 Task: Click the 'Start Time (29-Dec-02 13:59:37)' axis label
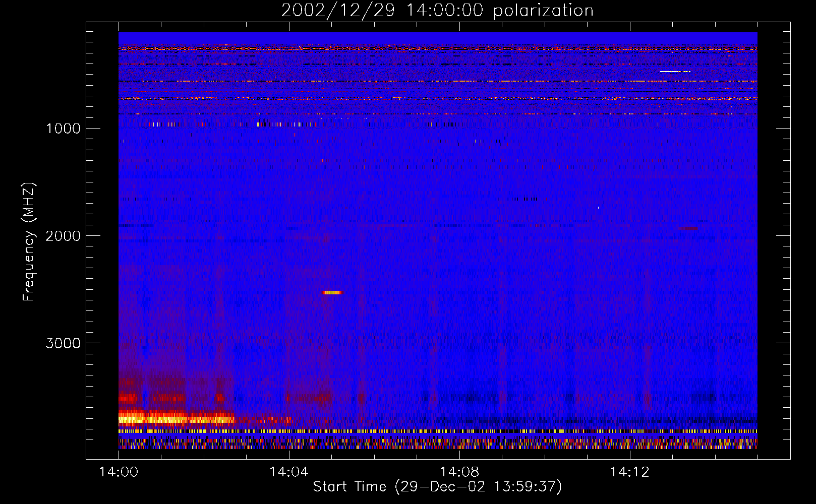tap(437, 487)
